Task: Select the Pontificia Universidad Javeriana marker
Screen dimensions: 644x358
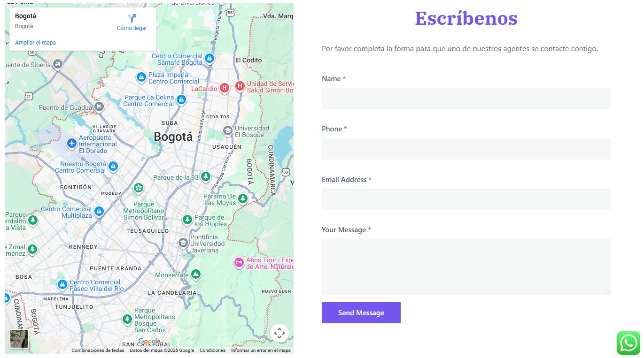Action: click(x=183, y=243)
